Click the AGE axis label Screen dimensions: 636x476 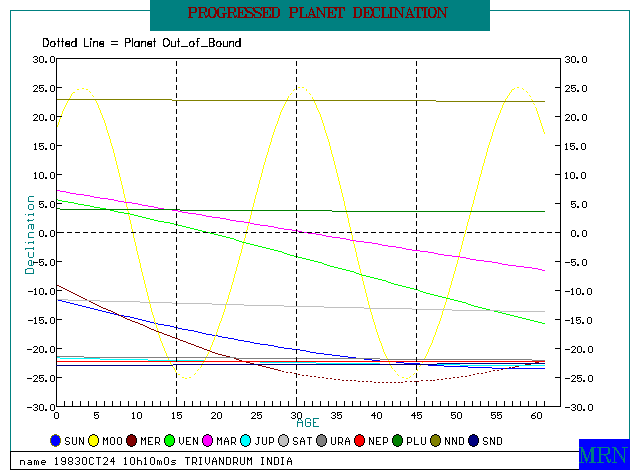(x=307, y=424)
